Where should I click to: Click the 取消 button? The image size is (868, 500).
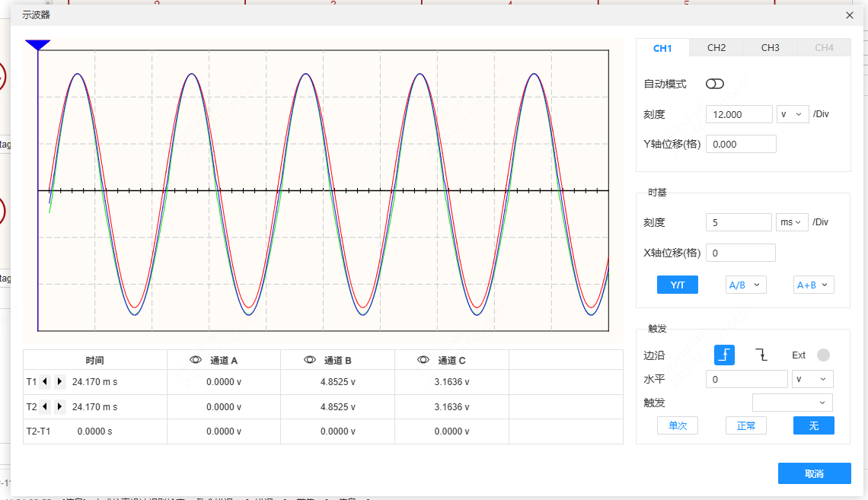pos(814,473)
